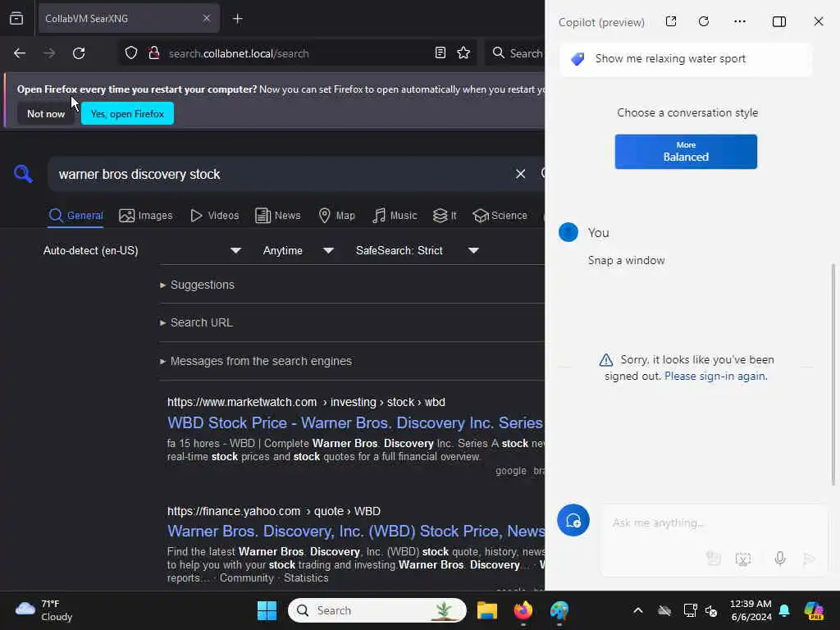Screen dimensions: 840x630
Task: Click Show me relaxing water sport suggestion
Action: [x=686, y=59]
